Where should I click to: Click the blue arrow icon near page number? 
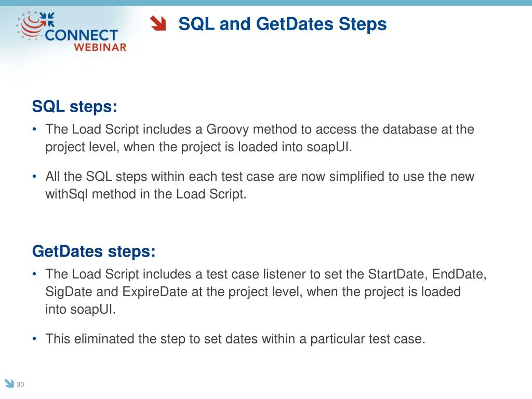tap(9, 383)
